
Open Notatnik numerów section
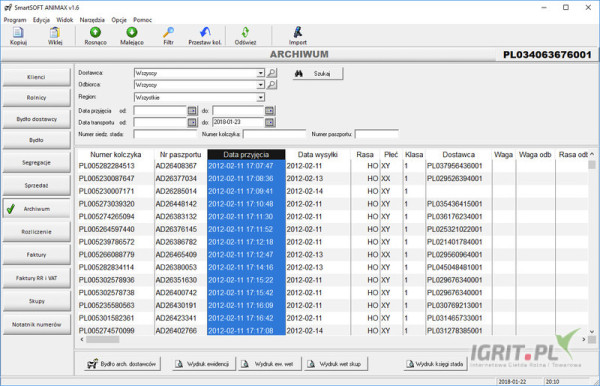click(x=36, y=324)
